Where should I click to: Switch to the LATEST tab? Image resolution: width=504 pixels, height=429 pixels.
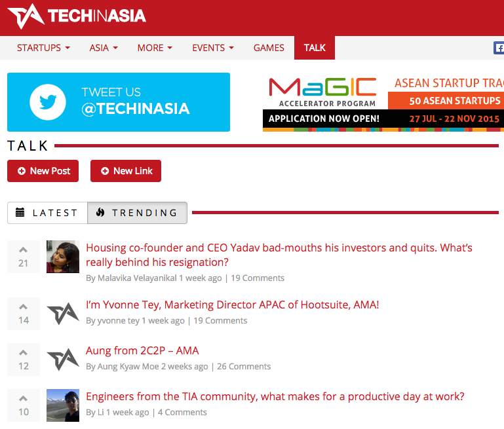pos(48,213)
